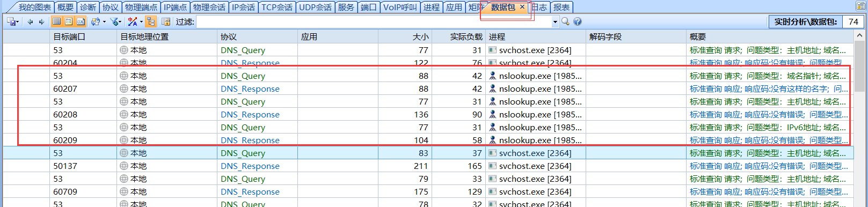Select the row with target port 60209
This screenshot has height=207, width=868.
(x=428, y=140)
